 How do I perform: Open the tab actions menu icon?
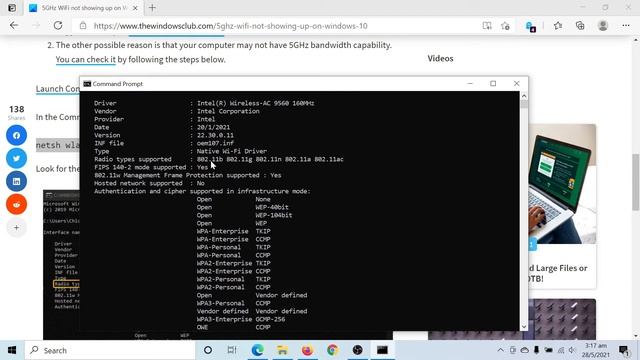(x=12, y=8)
